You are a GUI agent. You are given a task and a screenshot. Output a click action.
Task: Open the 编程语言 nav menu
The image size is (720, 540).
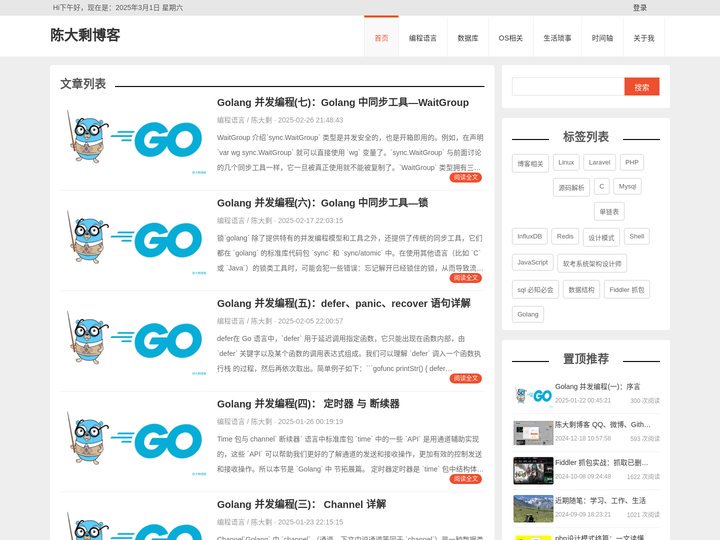[x=422, y=38]
